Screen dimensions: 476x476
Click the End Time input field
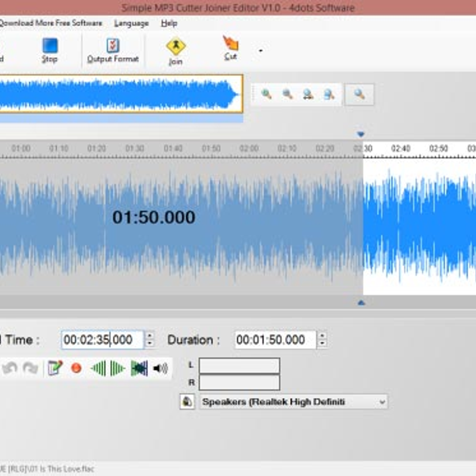pyautogui.click(x=102, y=340)
